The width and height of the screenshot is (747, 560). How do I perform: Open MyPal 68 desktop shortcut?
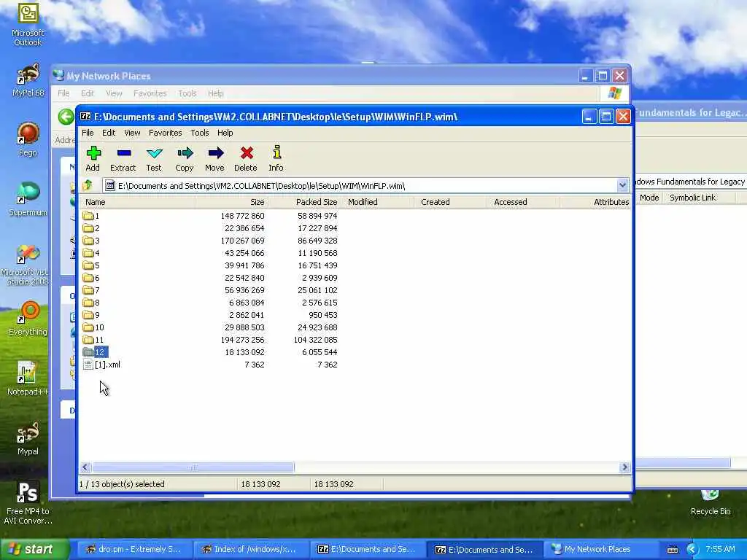28,80
